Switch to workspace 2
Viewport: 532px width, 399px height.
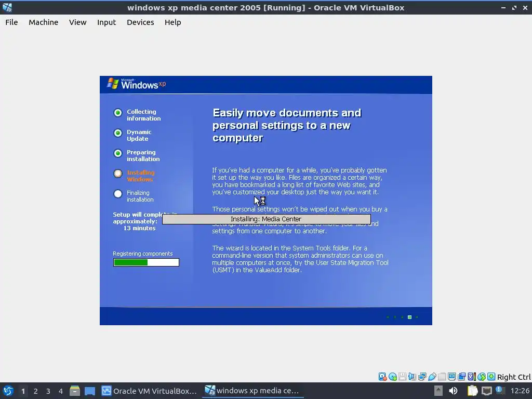[x=36, y=391]
